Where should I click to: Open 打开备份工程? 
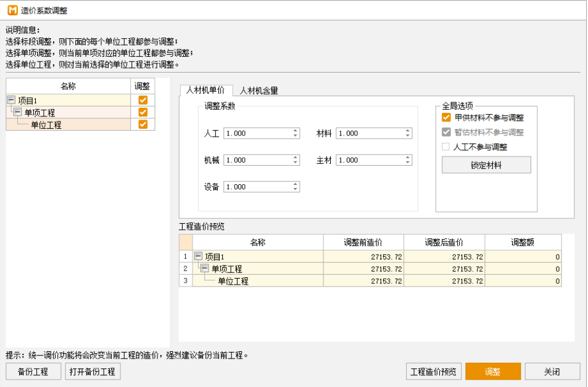coord(93,372)
